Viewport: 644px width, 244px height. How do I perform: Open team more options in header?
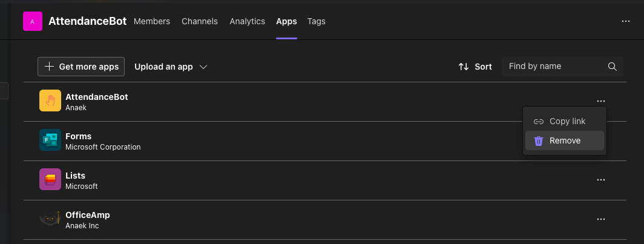(x=625, y=21)
